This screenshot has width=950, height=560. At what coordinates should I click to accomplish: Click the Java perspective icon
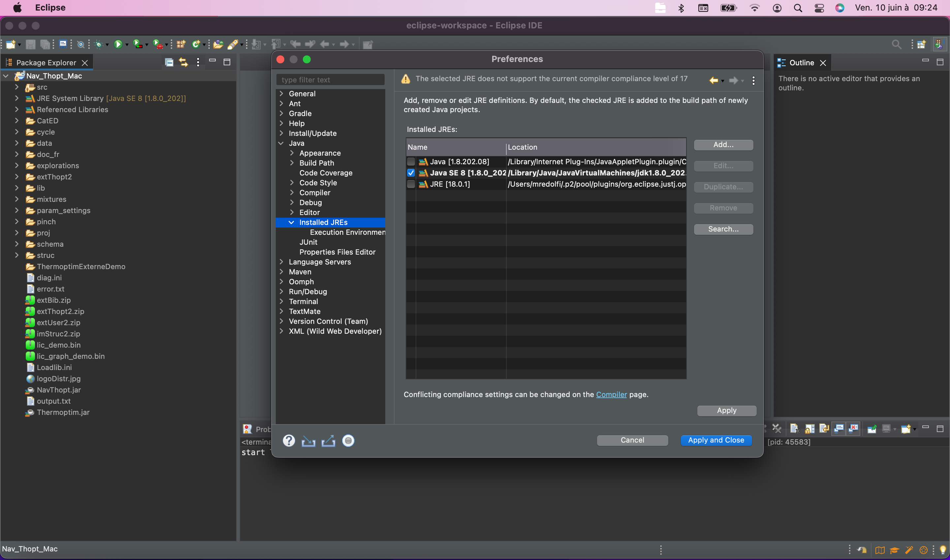[939, 45]
